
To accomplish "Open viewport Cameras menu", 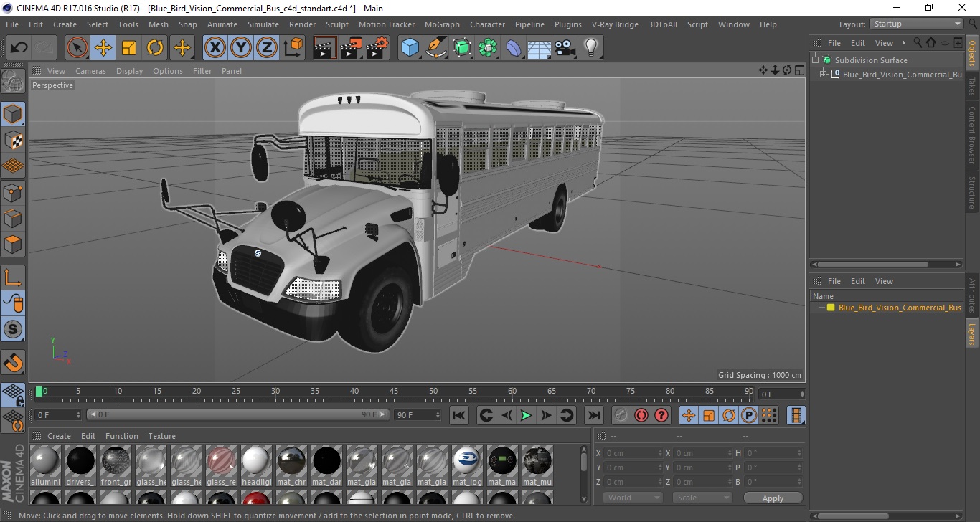I will pos(90,71).
